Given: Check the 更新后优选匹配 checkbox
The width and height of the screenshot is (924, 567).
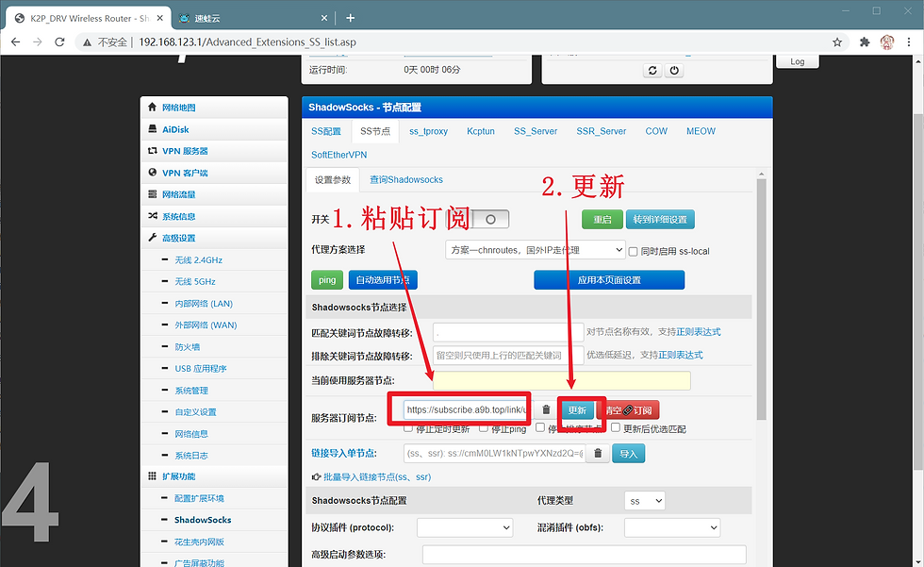Looking at the screenshot, I should tap(615, 428).
